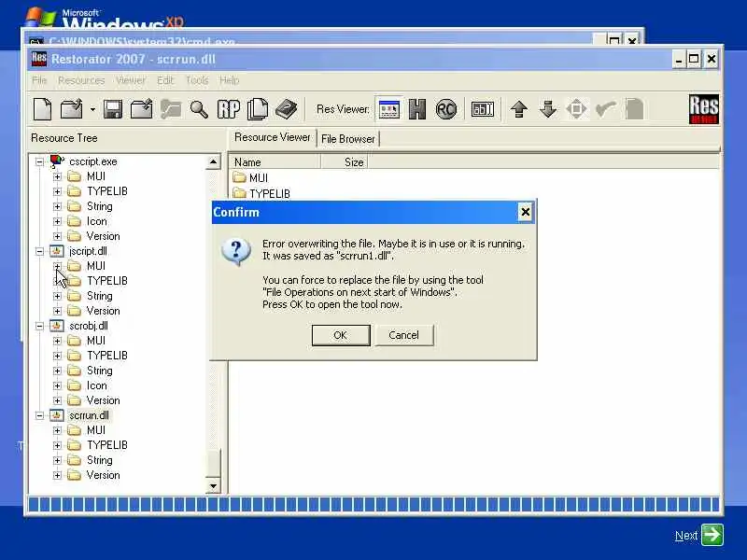Open the Resources menu
Screen dimensions: 747x560
tap(81, 80)
